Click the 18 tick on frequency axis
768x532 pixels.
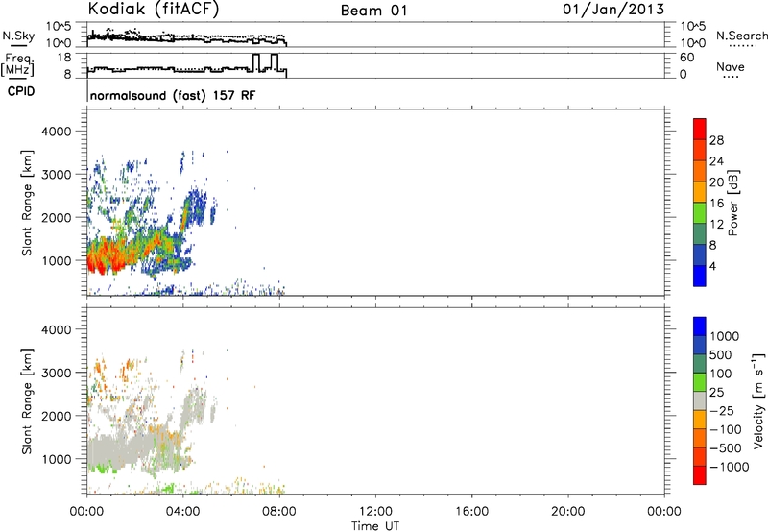click(64, 58)
